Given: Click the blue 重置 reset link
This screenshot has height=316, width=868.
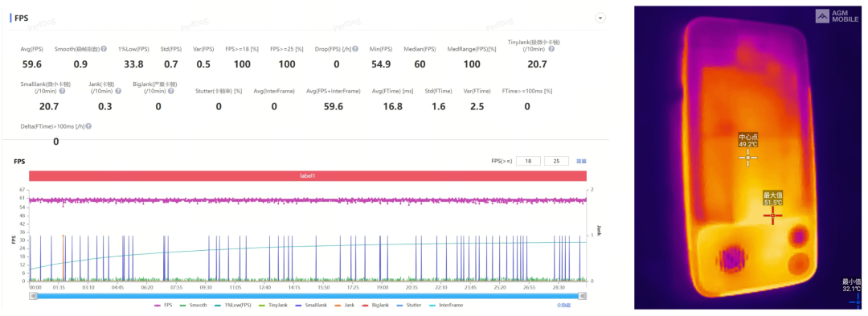Looking at the screenshot, I should coord(581,161).
